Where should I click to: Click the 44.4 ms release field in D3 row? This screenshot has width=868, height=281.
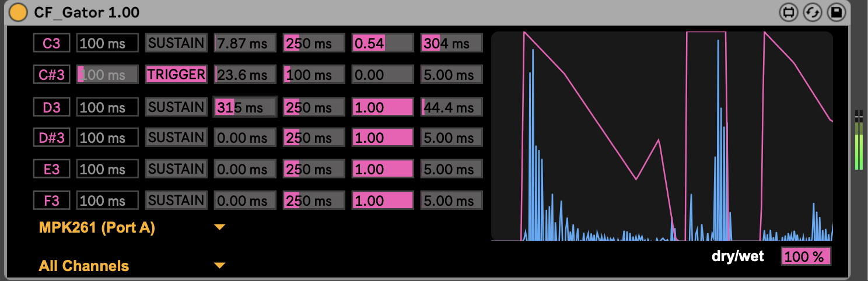click(x=451, y=107)
